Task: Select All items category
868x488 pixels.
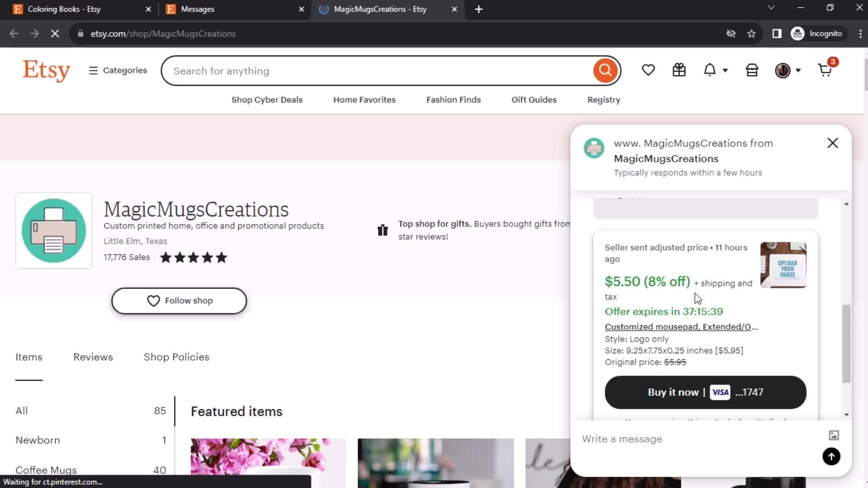Action: (91, 411)
